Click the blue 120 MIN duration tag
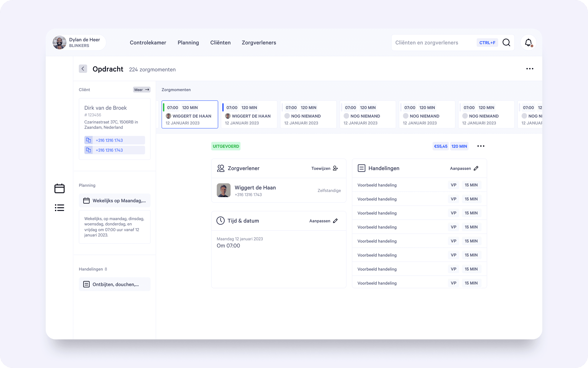 [459, 146]
